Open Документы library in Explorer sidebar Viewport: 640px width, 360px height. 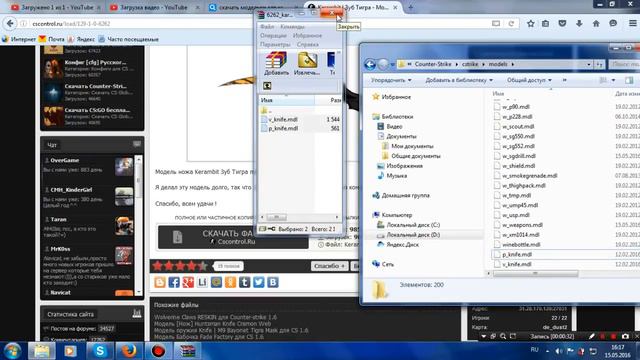click(397, 136)
